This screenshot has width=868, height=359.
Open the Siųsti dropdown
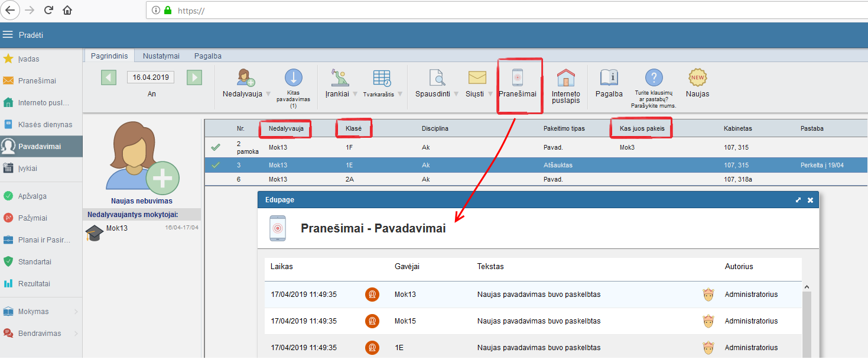pos(490,94)
